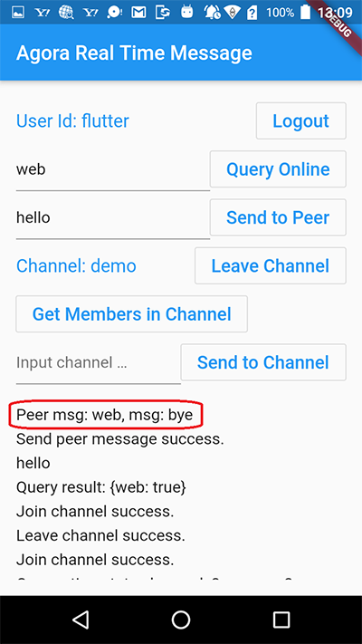Viewport: 362px width, 644px height.
Task: Tap the battery icon in status bar
Action: click(x=305, y=12)
